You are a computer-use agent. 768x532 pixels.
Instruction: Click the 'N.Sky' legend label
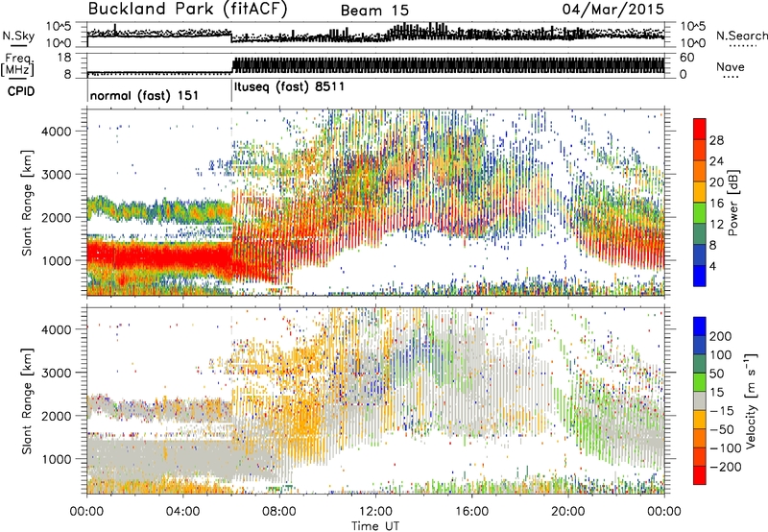pyautogui.click(x=18, y=36)
